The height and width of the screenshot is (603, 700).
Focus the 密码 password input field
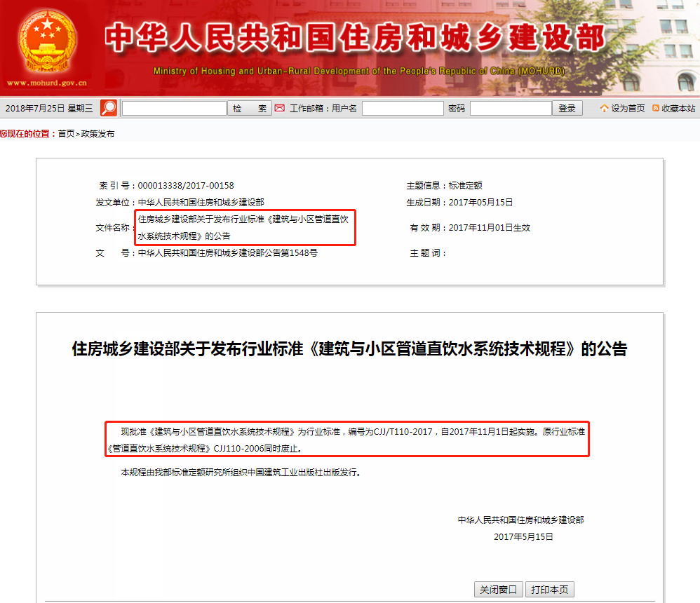click(x=511, y=109)
